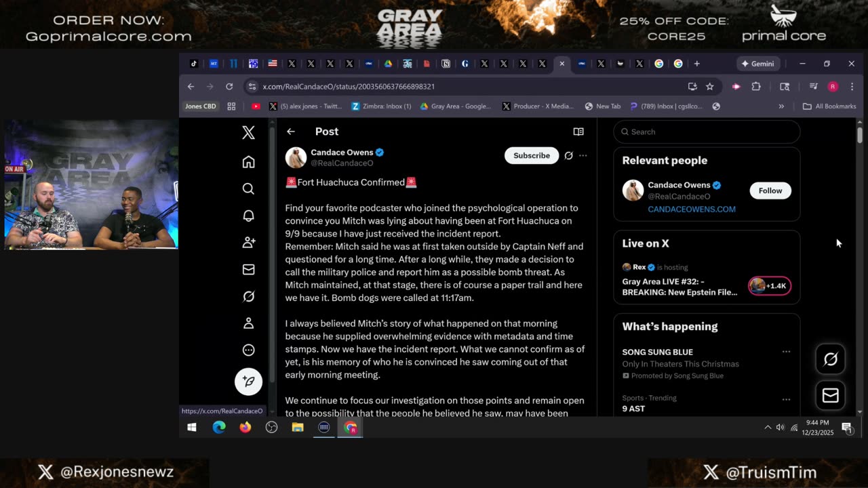Open the New Tab bookmark
The image size is (868, 488).
coord(602,106)
